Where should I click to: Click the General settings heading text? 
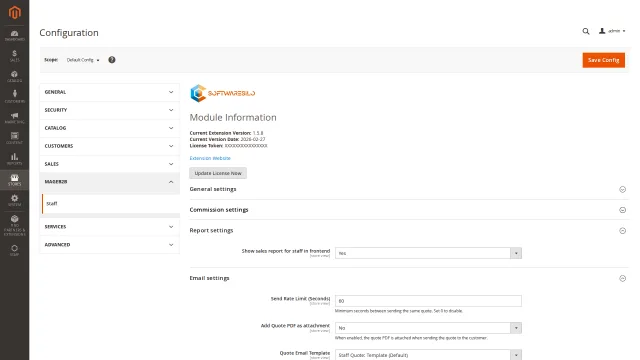[x=213, y=189]
